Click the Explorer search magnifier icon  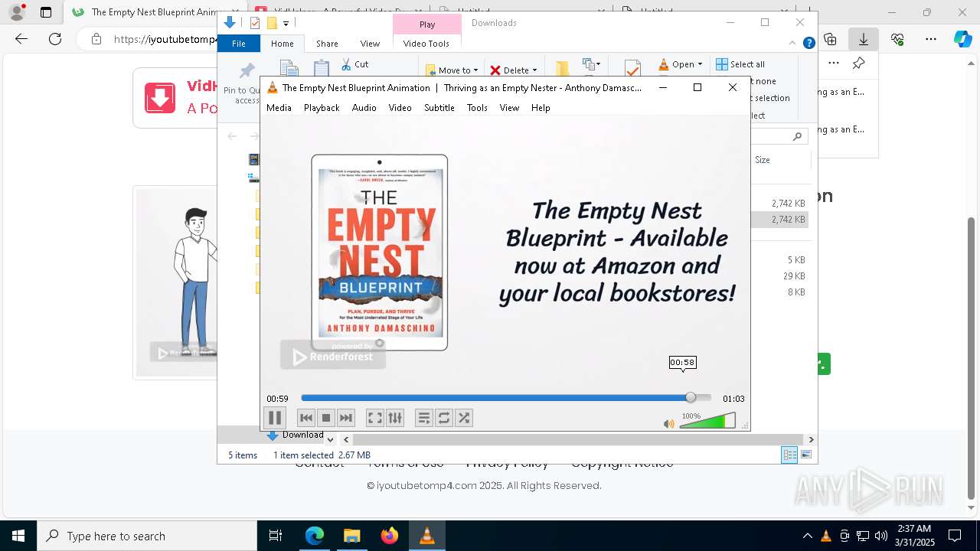(797, 136)
